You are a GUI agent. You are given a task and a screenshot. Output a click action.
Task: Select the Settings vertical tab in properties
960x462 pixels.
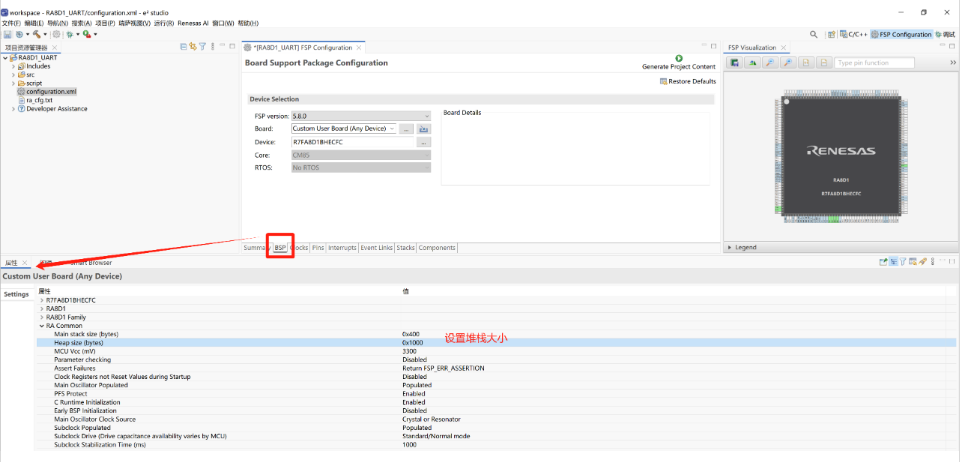[x=17, y=294]
